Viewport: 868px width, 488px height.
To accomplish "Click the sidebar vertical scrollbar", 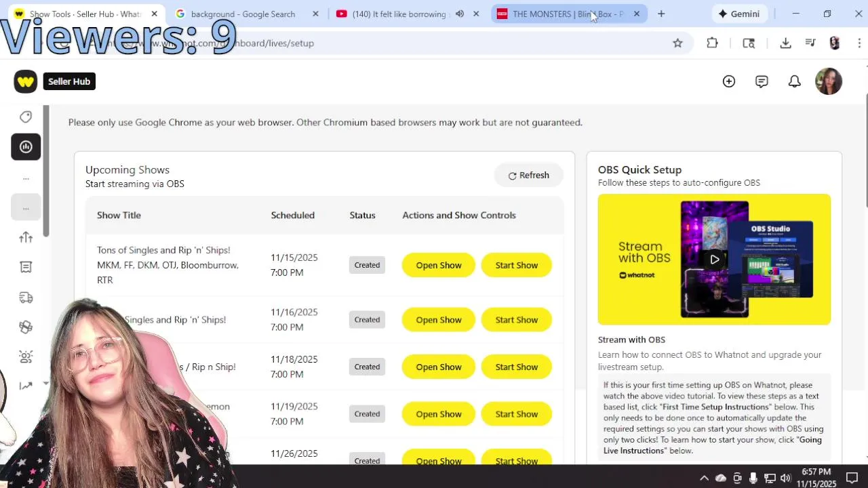I will 45,171.
